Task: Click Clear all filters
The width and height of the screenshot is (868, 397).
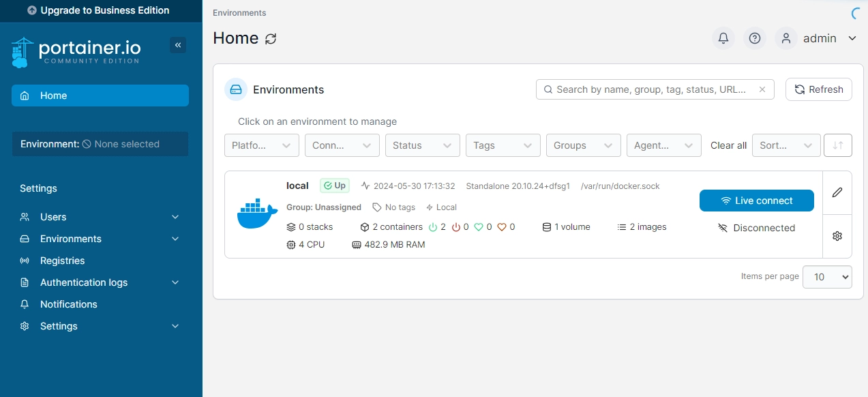Action: [728, 145]
